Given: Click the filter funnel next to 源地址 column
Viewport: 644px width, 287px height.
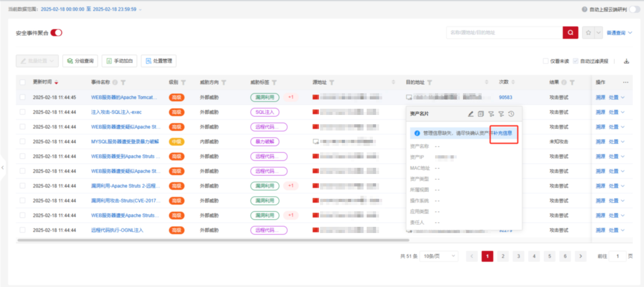Looking at the screenshot, I should pos(332,82).
